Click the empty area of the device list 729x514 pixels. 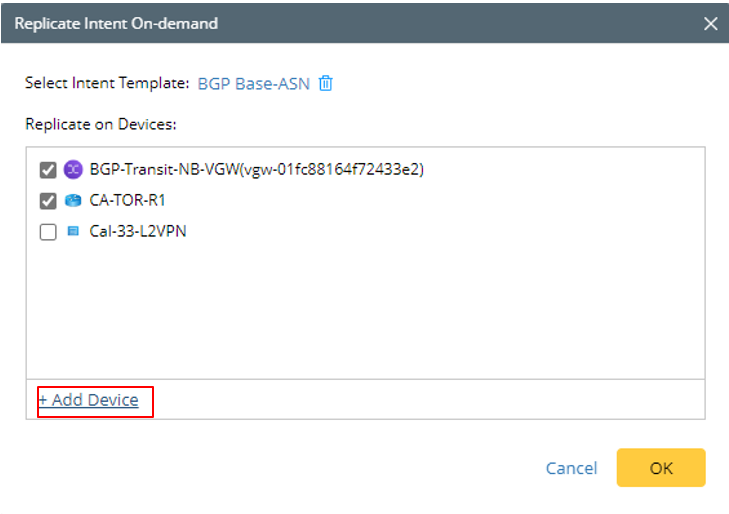[x=365, y=310]
